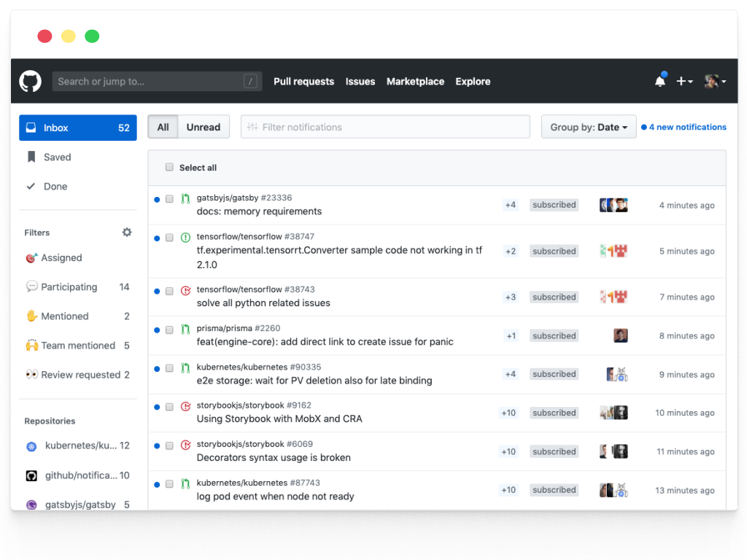
Task: Open the Group by: Date dropdown
Action: (588, 126)
